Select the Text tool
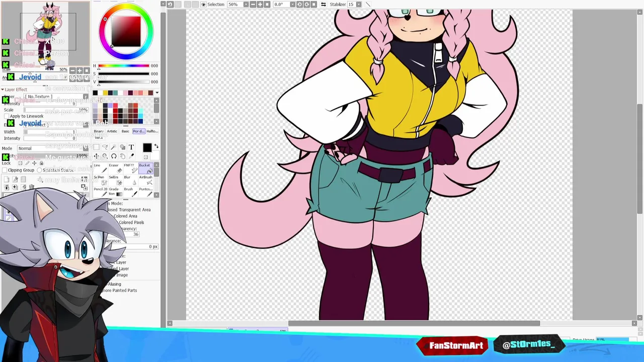Image resolution: width=644 pixels, height=362 pixels. 131,147
